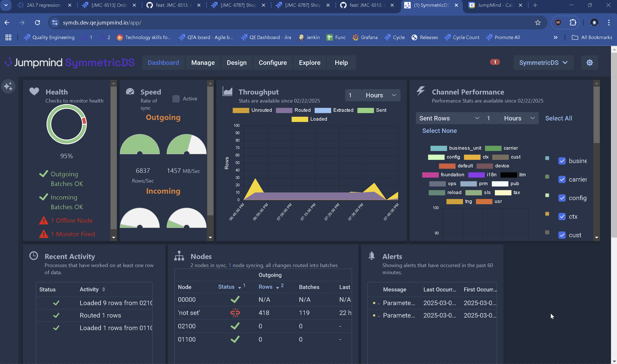The height and width of the screenshot is (364, 617).
Task: Open the Design menu
Action: [237, 63]
